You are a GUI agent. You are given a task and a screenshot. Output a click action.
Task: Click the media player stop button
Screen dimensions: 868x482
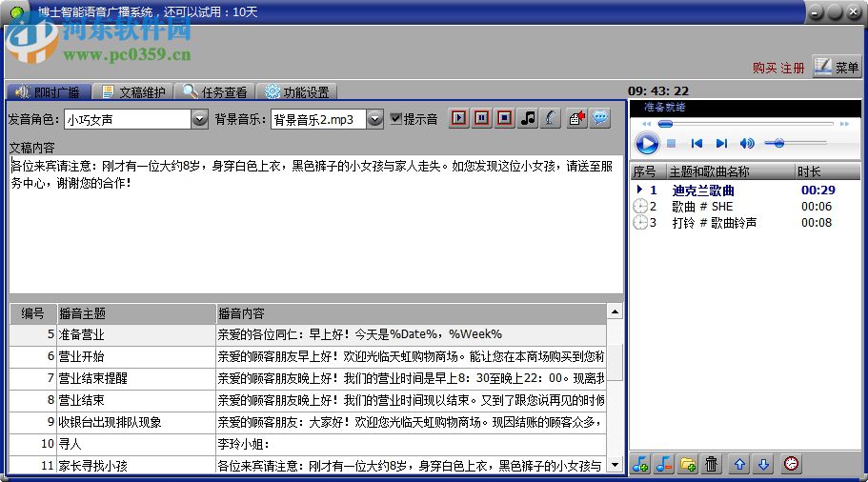tap(671, 143)
